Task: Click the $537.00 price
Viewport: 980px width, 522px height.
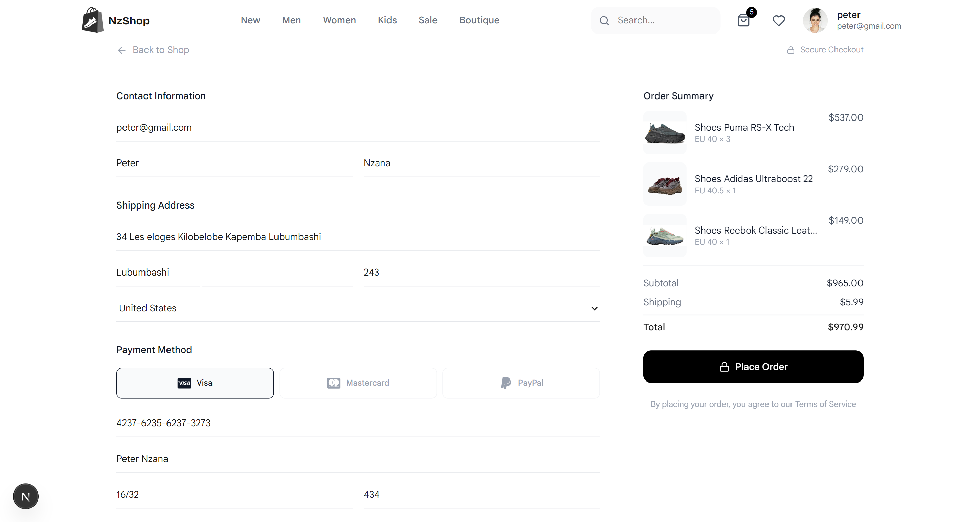Action: click(846, 117)
